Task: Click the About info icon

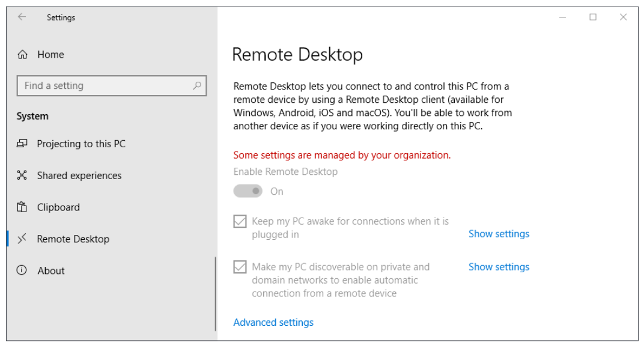Action: [x=22, y=270]
